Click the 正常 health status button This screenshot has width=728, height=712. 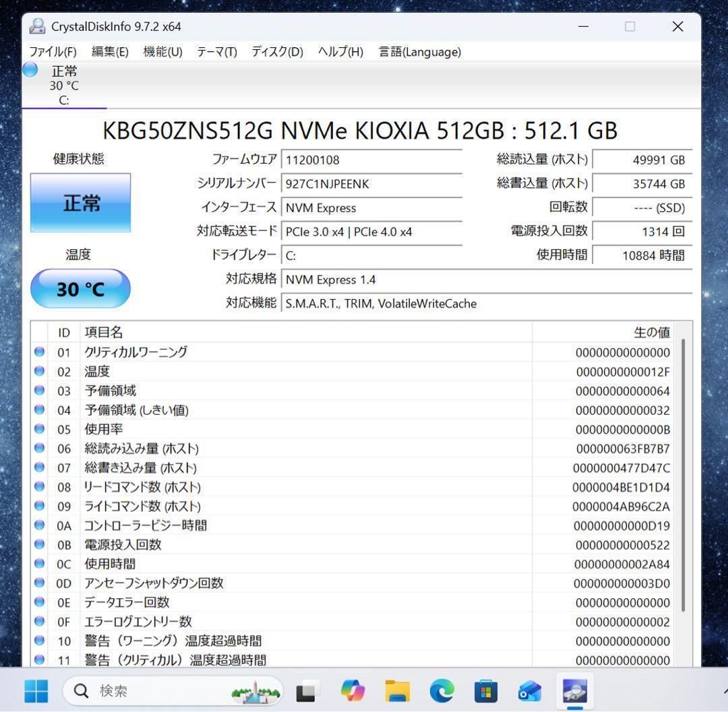point(80,202)
